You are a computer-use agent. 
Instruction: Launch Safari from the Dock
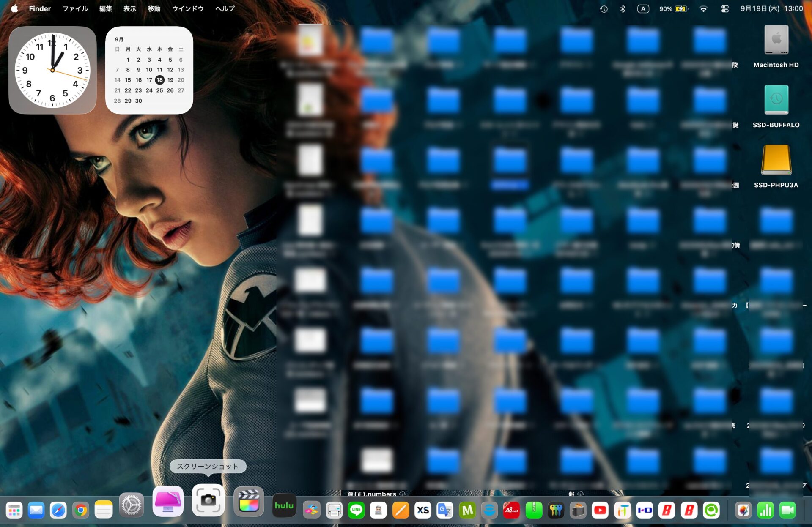click(x=58, y=510)
